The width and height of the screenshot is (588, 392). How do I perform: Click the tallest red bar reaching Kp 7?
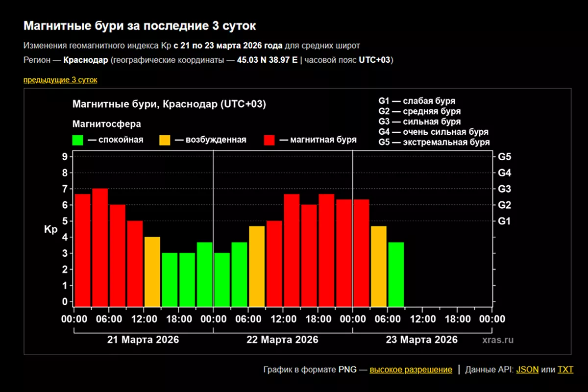click(100, 247)
